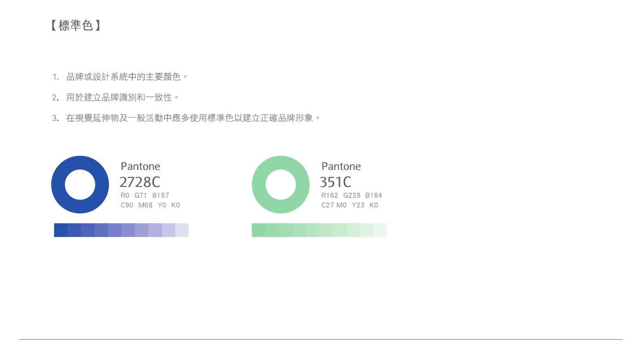
Task: Select the darkest blue tint swatch
Action: tap(61, 230)
